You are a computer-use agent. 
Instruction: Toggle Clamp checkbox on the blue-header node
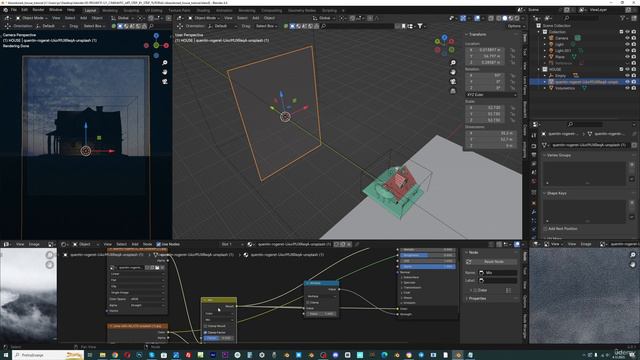308,302
